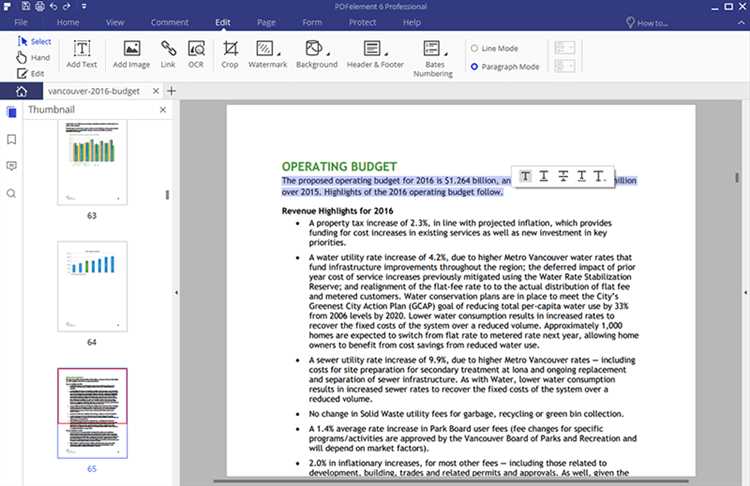Choose the Crop tool
Viewport: 750px width, 486px height.
click(230, 54)
